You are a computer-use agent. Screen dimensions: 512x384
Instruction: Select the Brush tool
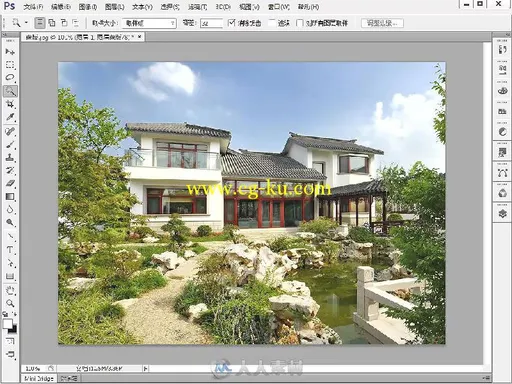[10, 144]
